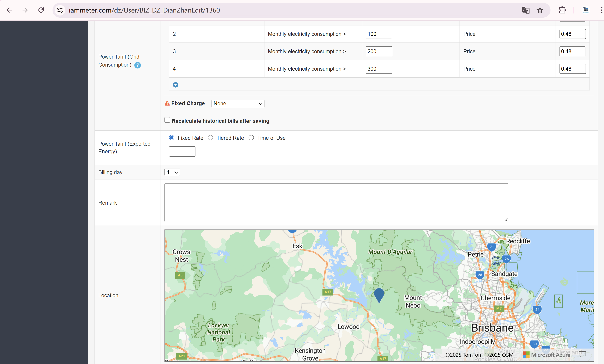This screenshot has width=604, height=364.
Task: Click the Redcliffe label on map
Action: 518,241
